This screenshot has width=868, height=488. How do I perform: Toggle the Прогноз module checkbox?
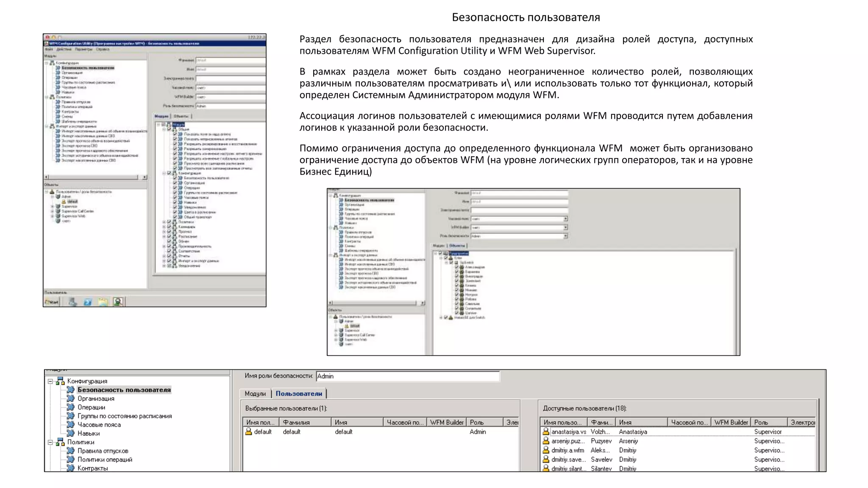tap(169, 232)
